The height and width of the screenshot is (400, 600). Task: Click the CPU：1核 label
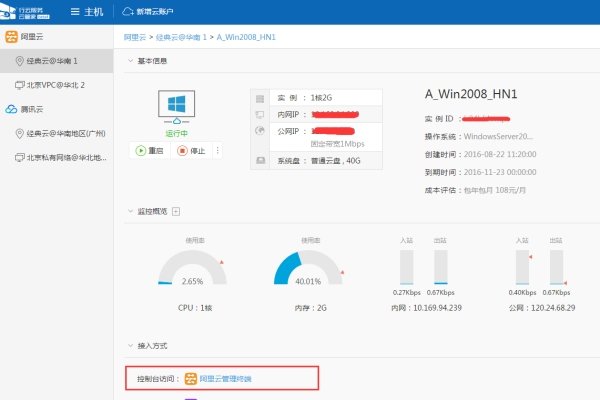point(195,308)
